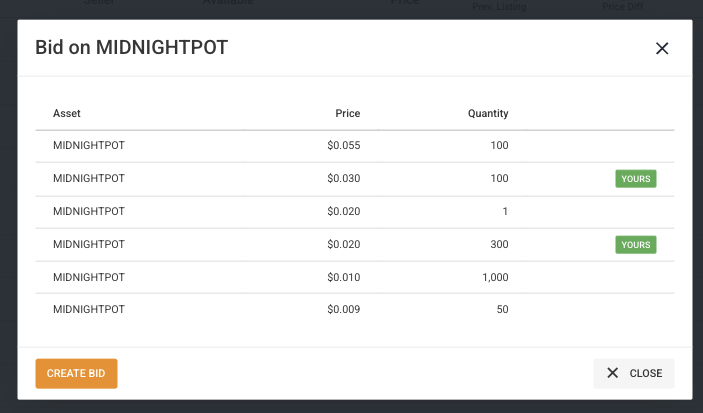Select the YOURS badge on the 300-quantity bid
703x413 pixels.
636,244
